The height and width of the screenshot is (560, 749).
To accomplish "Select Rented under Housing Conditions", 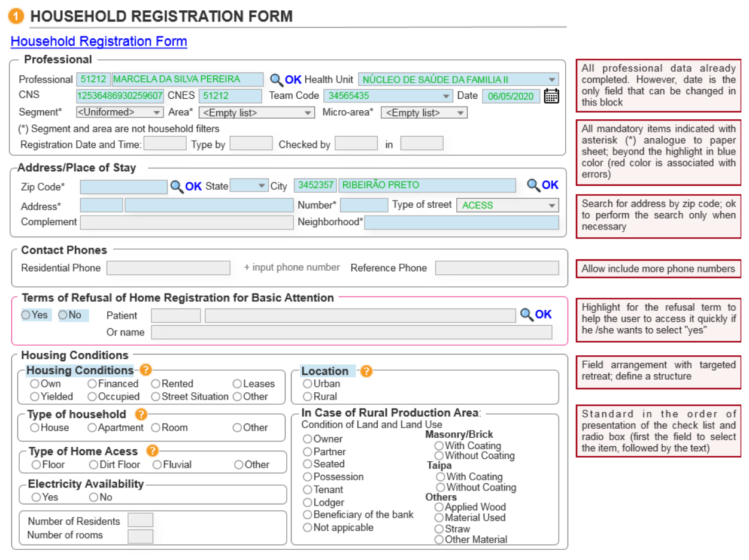I will pyautogui.click(x=156, y=384).
